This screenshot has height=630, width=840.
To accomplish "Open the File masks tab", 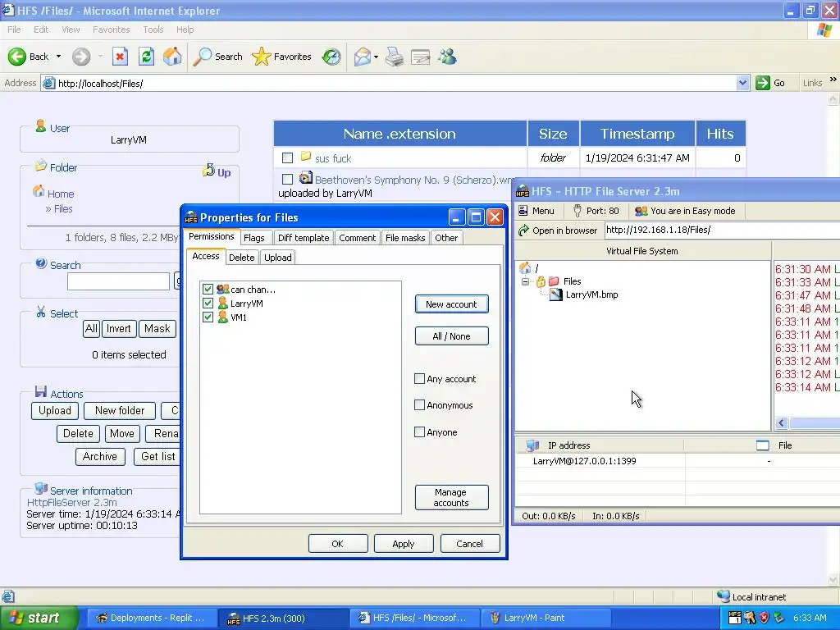I will tap(405, 238).
